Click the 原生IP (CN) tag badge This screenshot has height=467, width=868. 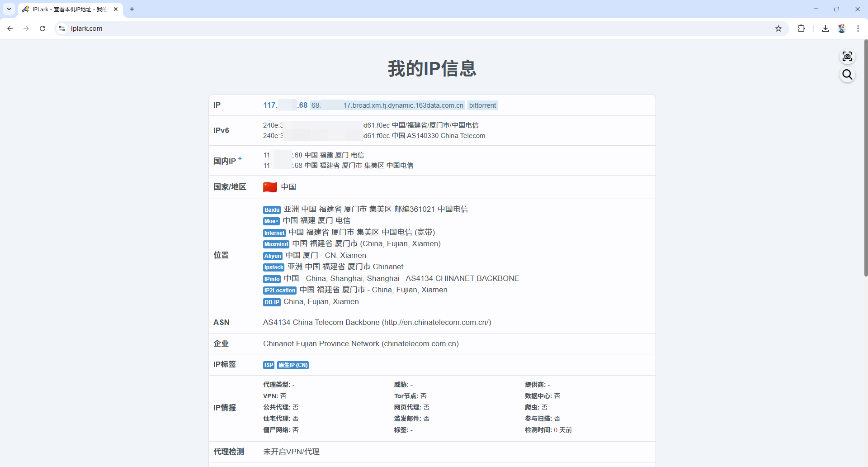point(293,365)
